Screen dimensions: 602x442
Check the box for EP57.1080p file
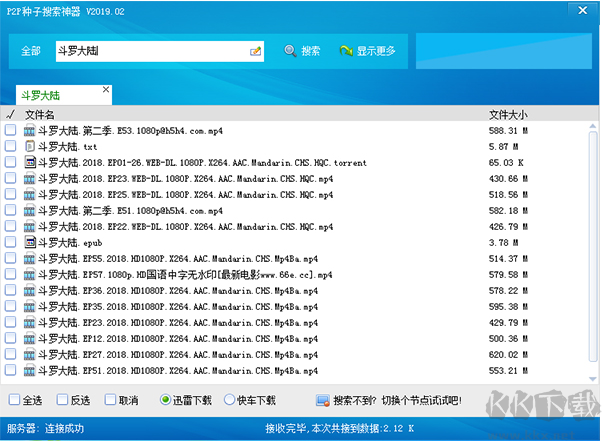pyautogui.click(x=10, y=274)
